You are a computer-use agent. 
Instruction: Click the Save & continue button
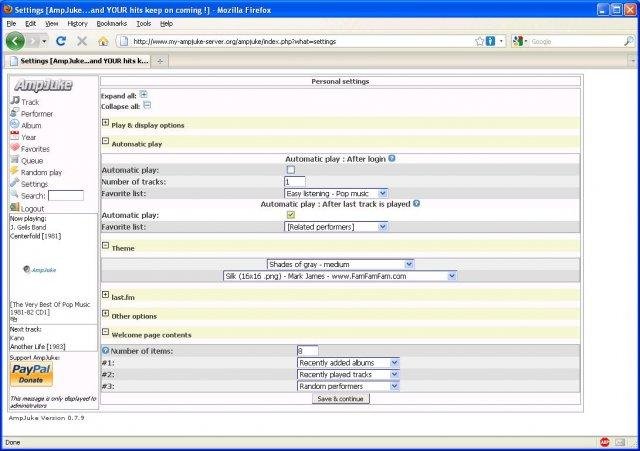click(341, 398)
